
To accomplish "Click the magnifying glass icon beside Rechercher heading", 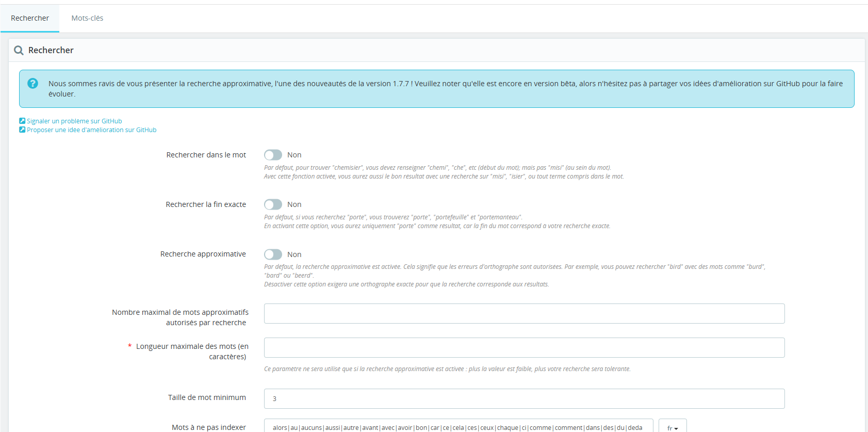I will coord(19,50).
